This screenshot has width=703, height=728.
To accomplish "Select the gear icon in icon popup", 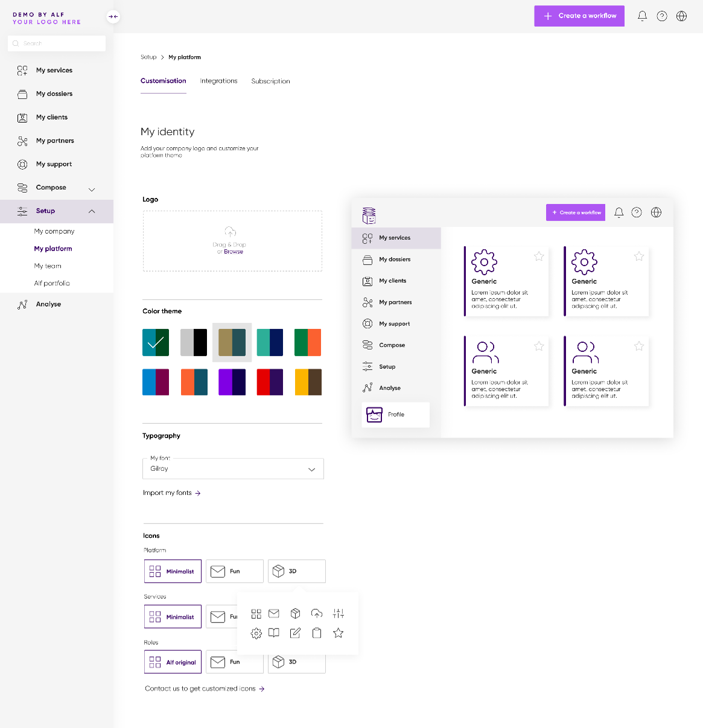I will tap(256, 633).
